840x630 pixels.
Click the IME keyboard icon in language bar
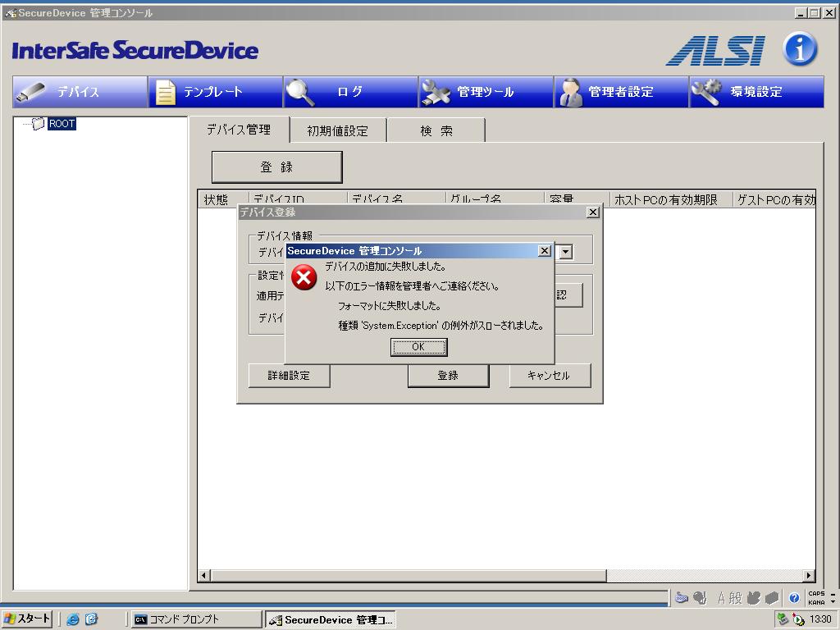point(682,598)
